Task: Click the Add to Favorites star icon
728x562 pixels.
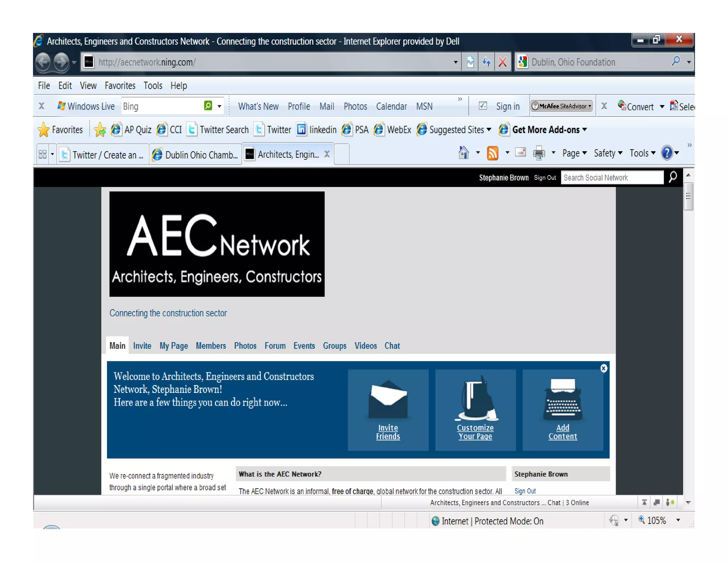Action: (x=100, y=130)
